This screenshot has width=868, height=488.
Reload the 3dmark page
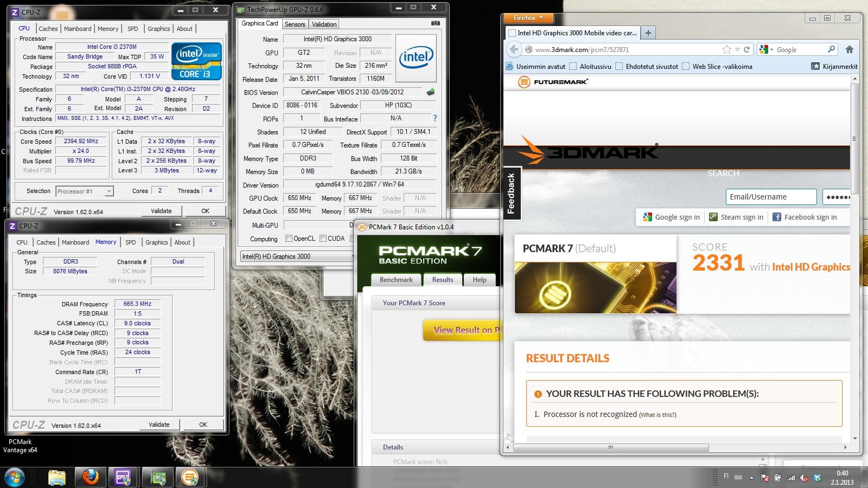point(747,49)
